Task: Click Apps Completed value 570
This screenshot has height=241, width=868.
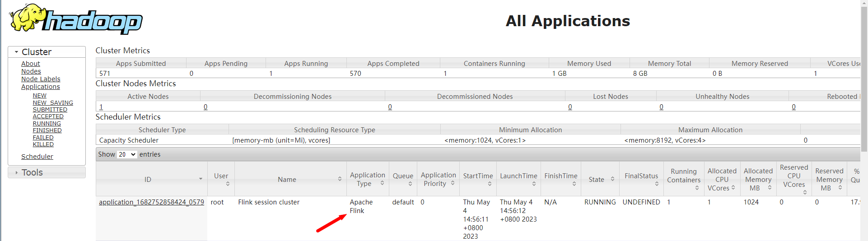Action: 355,74
